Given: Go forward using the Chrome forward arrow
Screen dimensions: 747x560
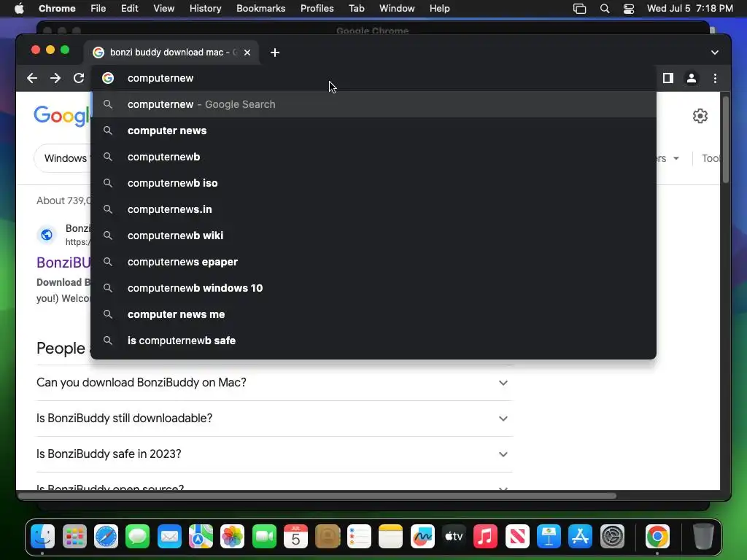Looking at the screenshot, I should point(55,78).
